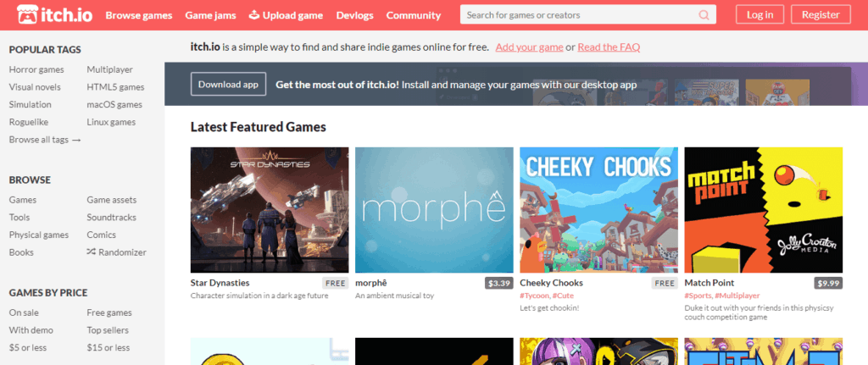Click the Cheeky Chooks title link
The width and height of the screenshot is (868, 365).
551,283
